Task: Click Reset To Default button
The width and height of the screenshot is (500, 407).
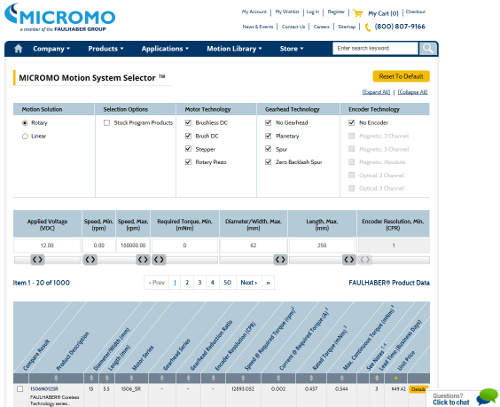Action: click(401, 76)
